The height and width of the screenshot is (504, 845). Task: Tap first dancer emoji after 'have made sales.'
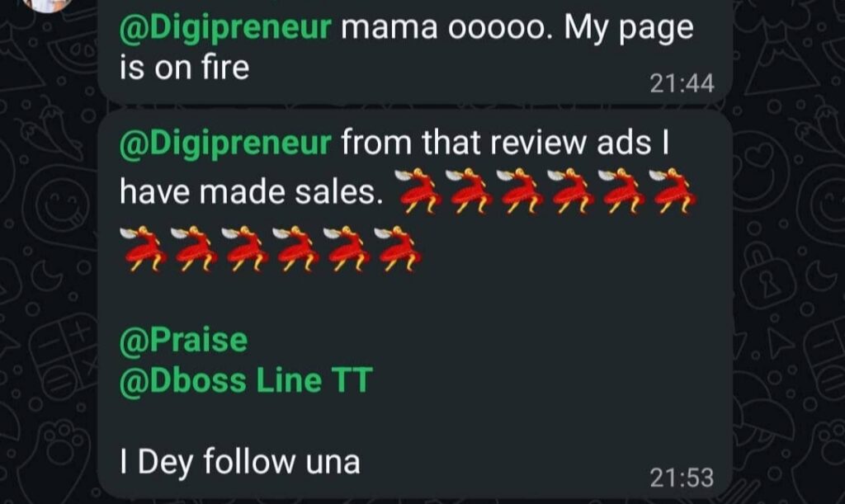(418, 191)
